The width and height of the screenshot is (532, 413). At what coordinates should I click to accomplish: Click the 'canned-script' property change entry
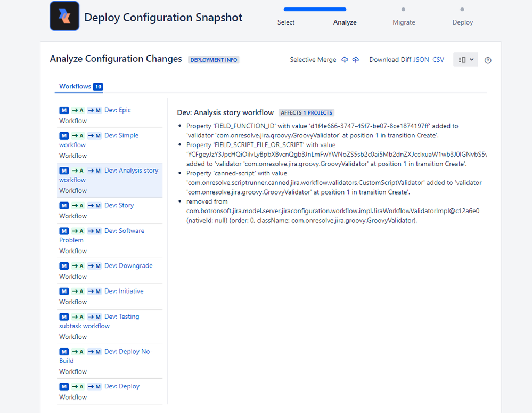[334, 183]
